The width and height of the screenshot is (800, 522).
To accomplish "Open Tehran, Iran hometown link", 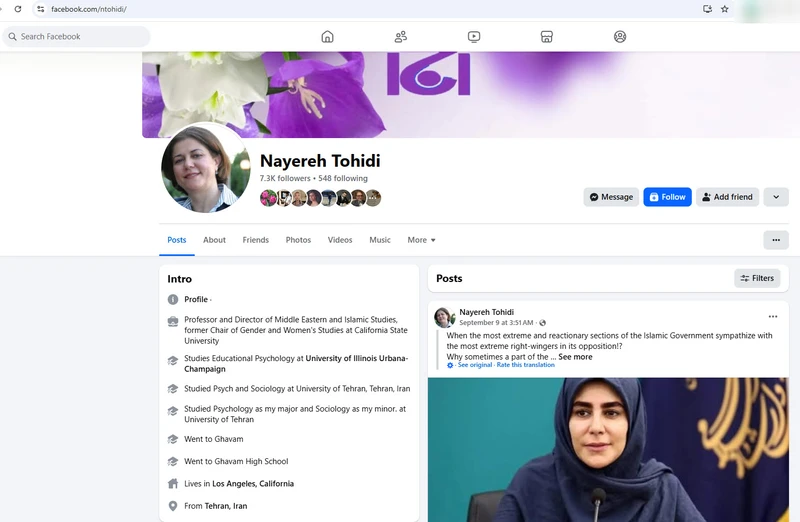I will (226, 506).
